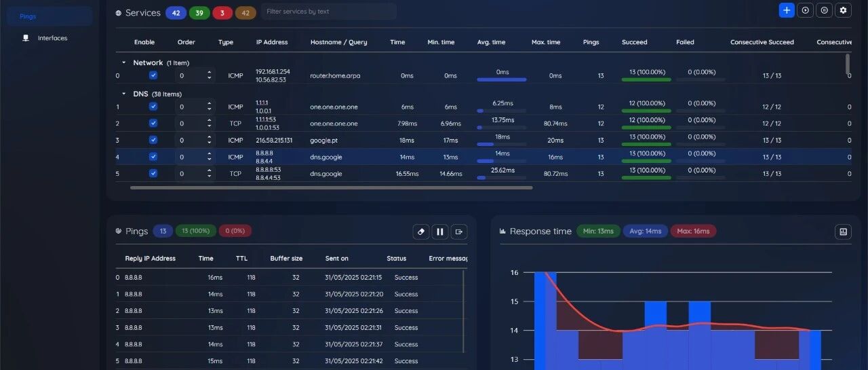Viewport: 868px width, 370px height.
Task: Toggle Enable for the dns.google TCP row
Action: pyautogui.click(x=153, y=173)
